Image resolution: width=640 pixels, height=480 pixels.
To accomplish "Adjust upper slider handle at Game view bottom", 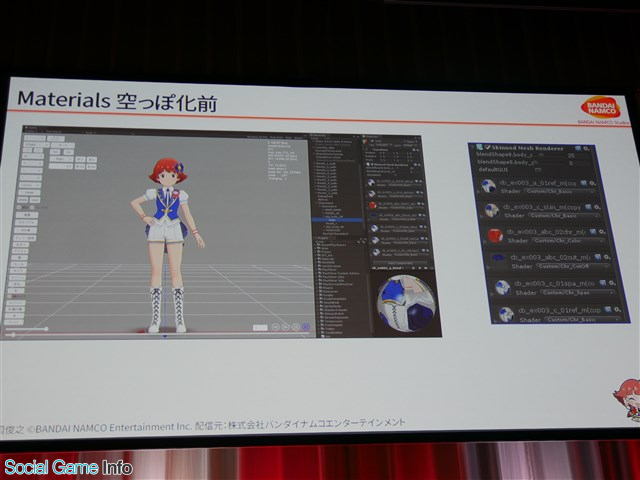I will (x=46, y=329).
